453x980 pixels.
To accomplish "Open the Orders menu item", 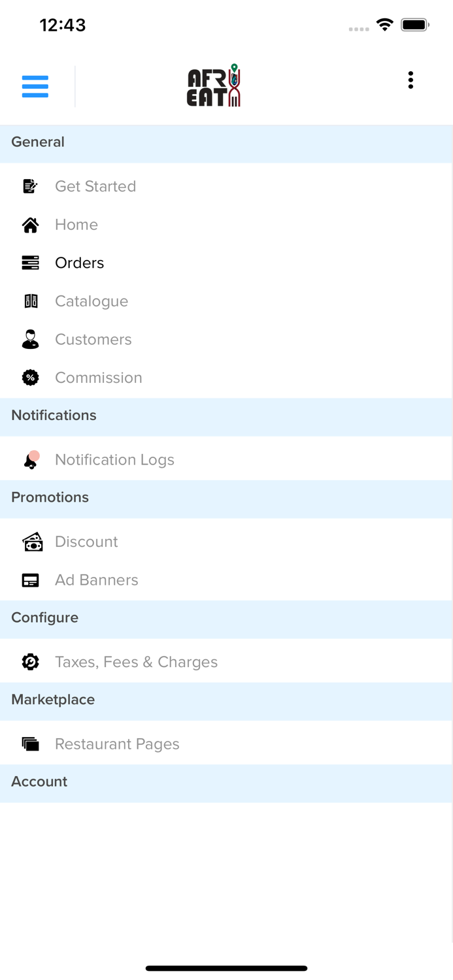I will click(80, 263).
